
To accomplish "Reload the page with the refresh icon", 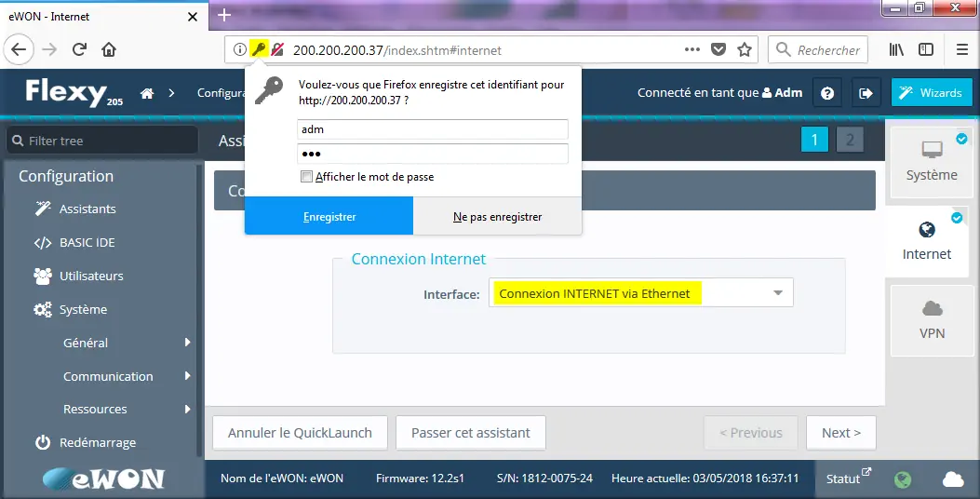I will (x=79, y=49).
